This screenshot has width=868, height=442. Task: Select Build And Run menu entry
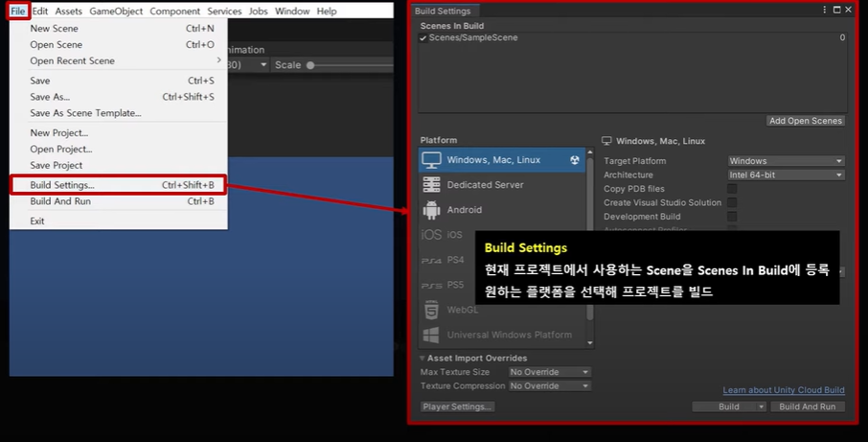point(119,201)
